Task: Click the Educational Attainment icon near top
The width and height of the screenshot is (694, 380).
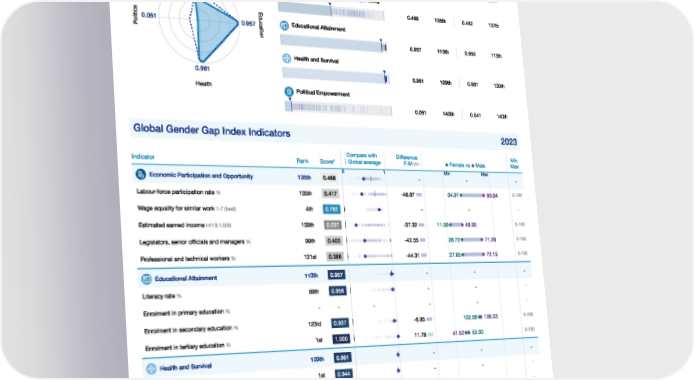Action: click(x=284, y=26)
